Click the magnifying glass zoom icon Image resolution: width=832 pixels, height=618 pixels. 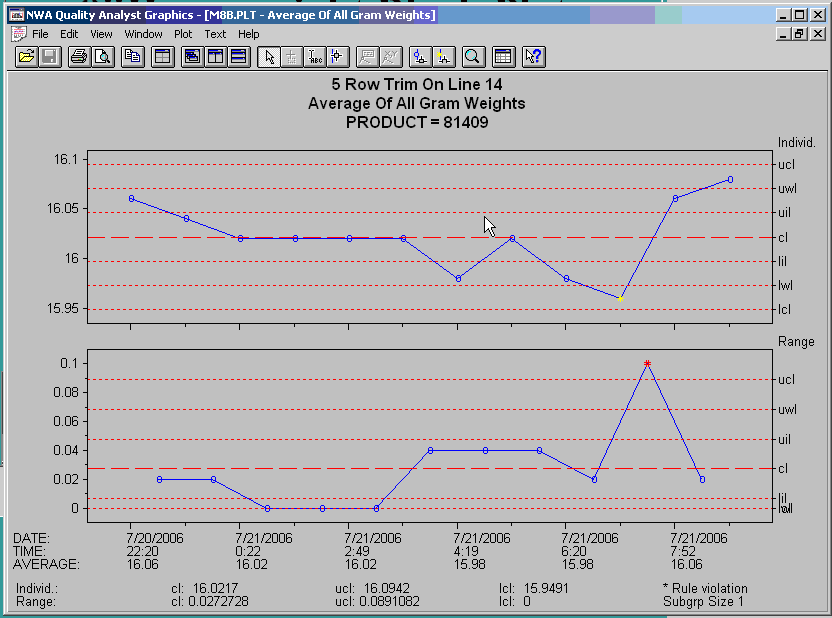tap(472, 57)
